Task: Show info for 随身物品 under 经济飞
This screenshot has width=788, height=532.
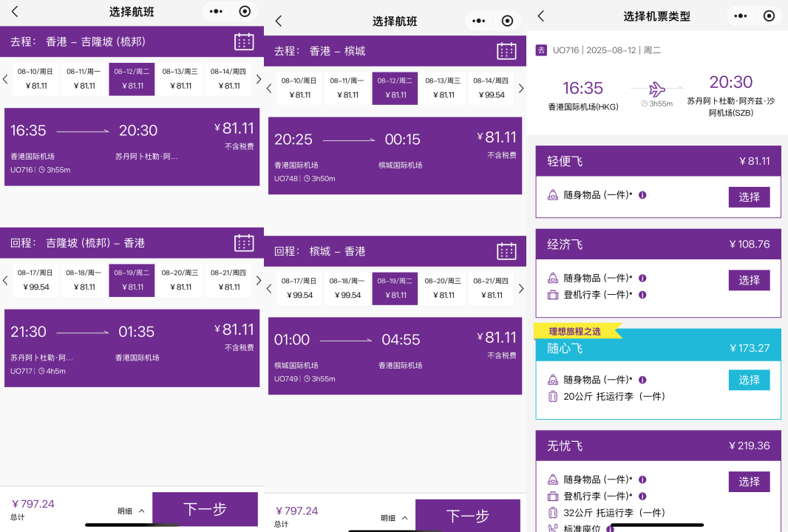Action: pyautogui.click(x=642, y=279)
